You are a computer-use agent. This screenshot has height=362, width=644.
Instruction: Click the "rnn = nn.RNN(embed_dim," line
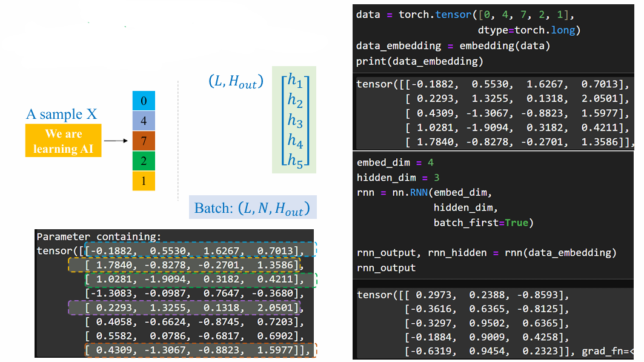(x=424, y=193)
